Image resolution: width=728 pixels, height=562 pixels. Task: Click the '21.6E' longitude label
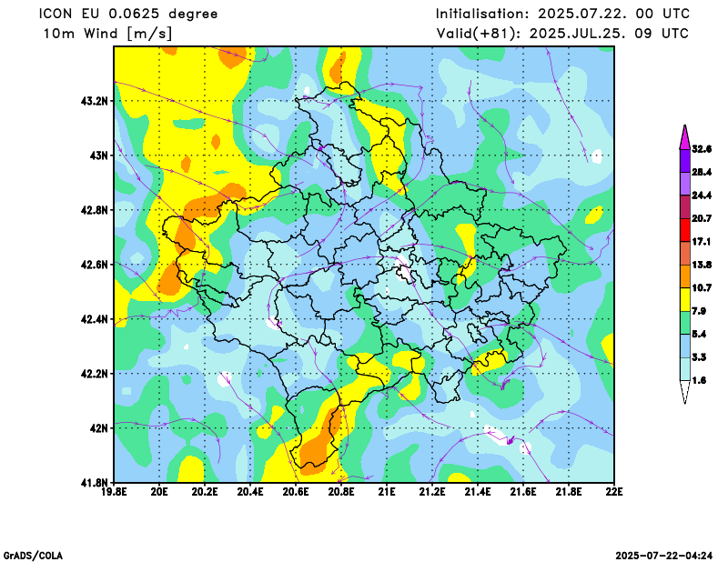coord(523,491)
